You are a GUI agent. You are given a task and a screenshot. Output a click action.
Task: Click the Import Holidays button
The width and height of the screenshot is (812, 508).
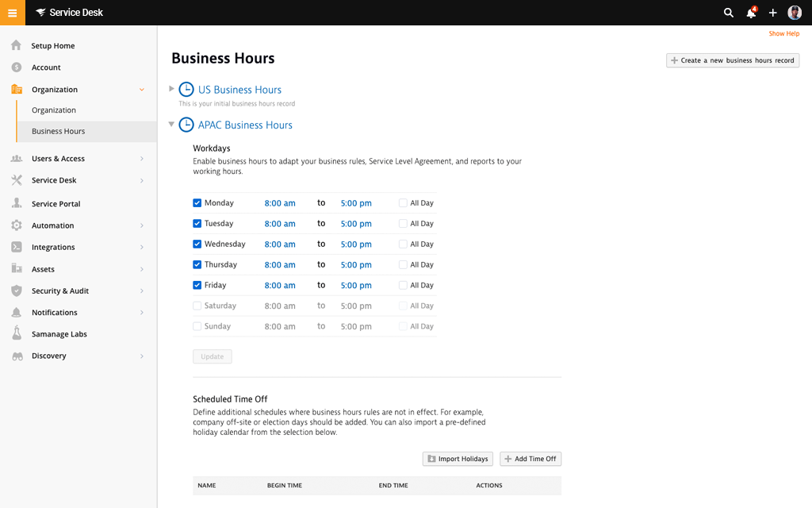(x=458, y=459)
